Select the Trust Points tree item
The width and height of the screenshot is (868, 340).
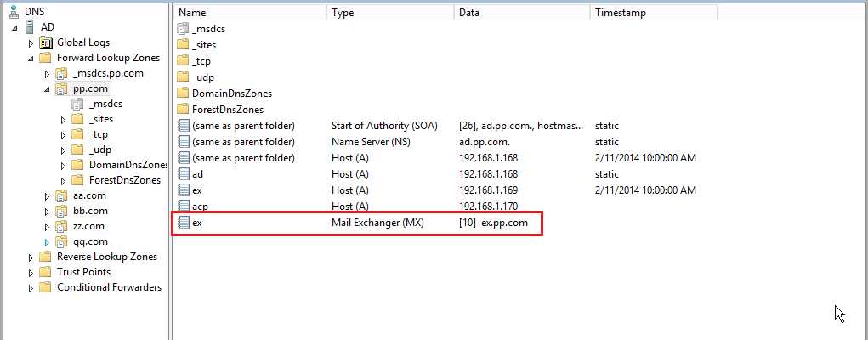(x=83, y=272)
